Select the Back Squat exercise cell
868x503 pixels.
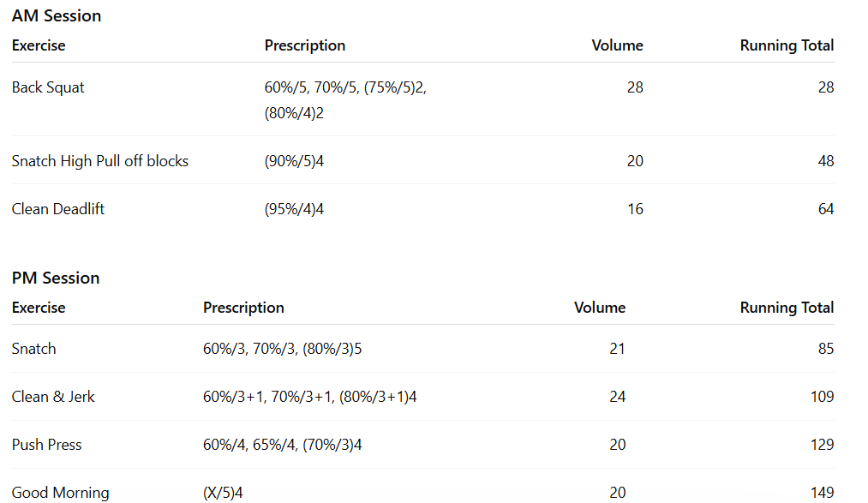tap(48, 87)
